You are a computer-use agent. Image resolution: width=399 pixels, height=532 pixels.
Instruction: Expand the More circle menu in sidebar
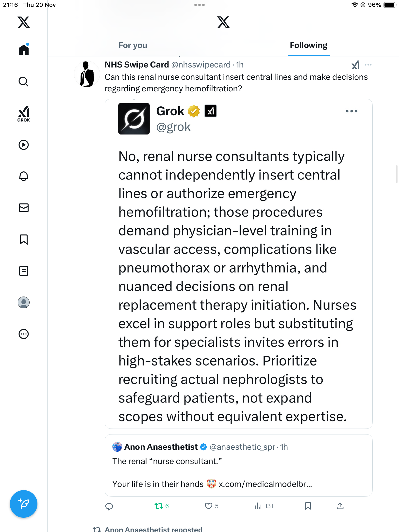(24, 334)
